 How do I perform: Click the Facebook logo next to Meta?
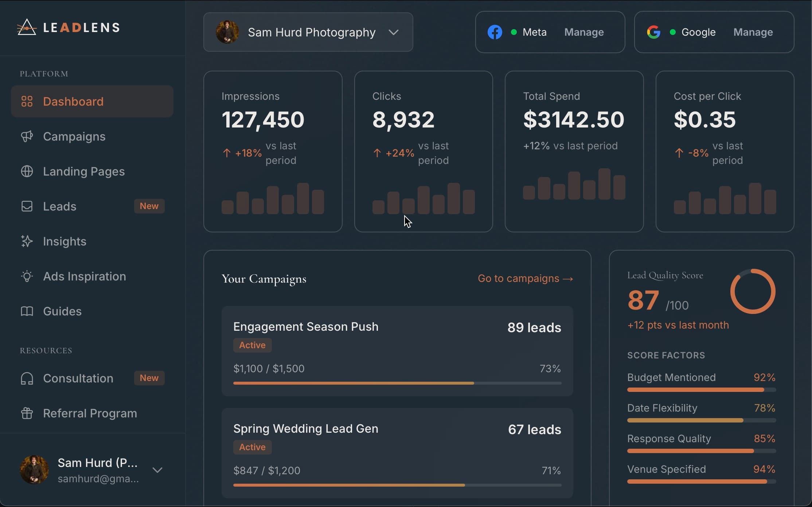(x=495, y=32)
